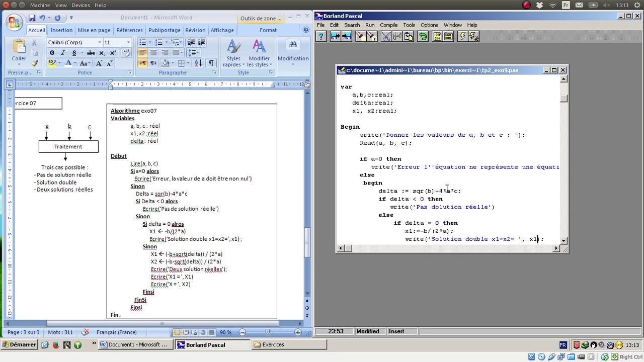
Task: Open Borland Pascal help toolbar icon
Action: pos(321,36)
